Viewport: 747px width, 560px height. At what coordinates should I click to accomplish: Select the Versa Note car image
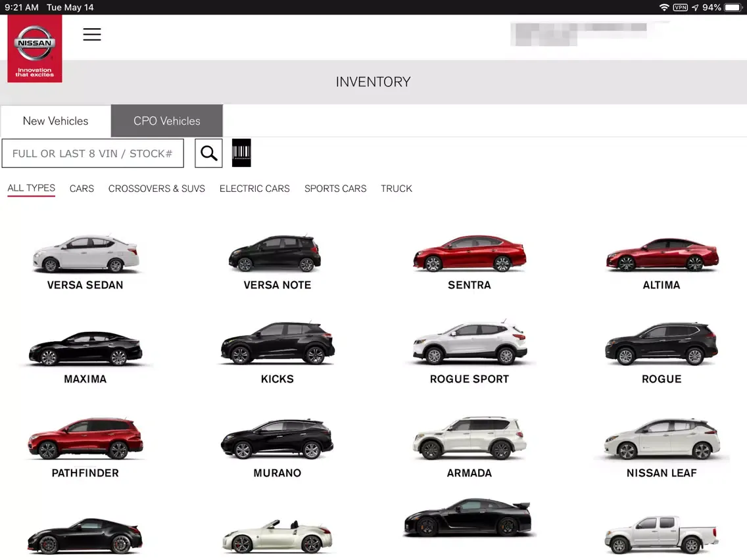coord(275,253)
